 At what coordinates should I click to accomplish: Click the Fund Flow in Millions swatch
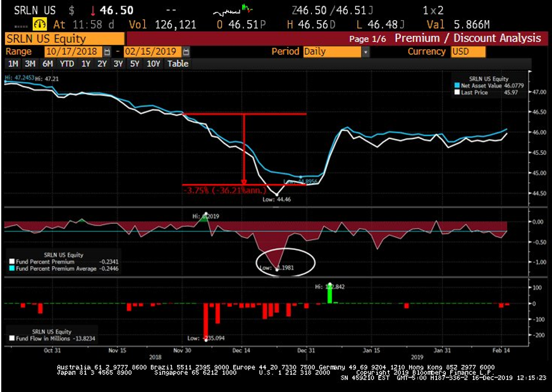point(12,338)
